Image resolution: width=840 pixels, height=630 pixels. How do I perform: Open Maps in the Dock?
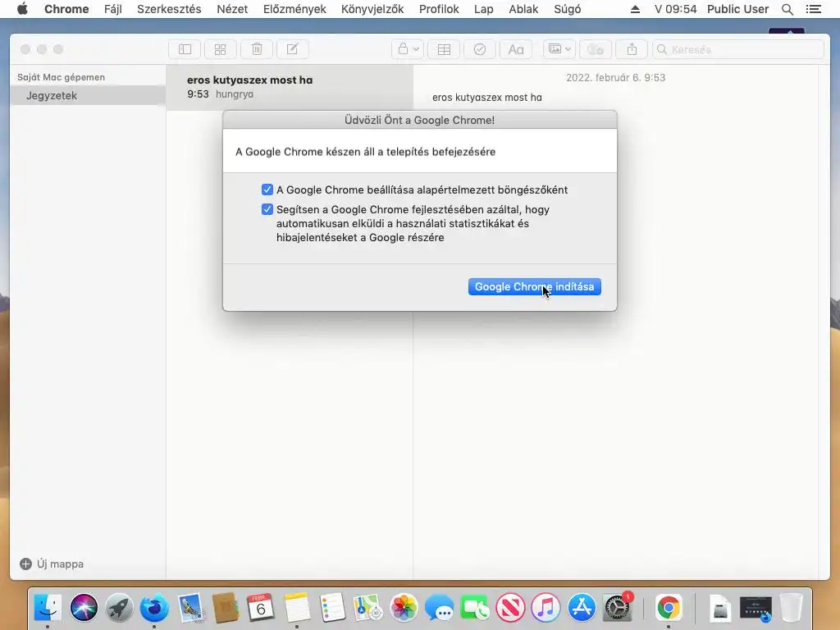tap(367, 608)
